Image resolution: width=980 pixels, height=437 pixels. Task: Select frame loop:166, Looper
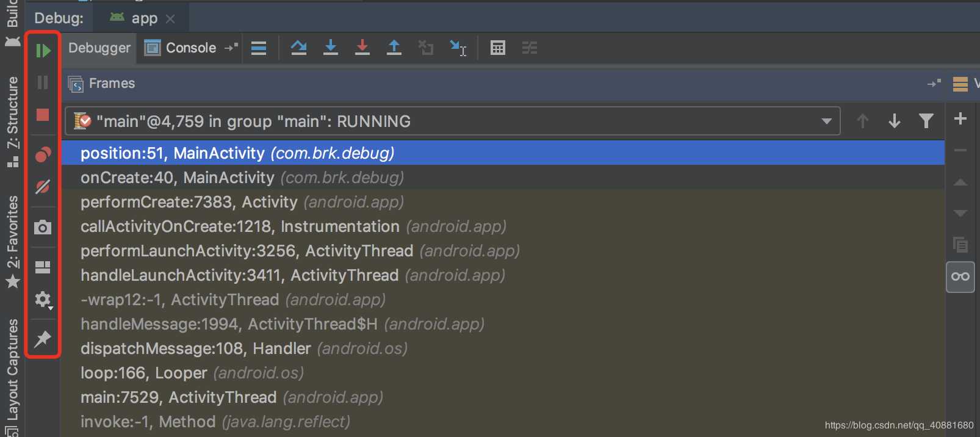click(503, 372)
